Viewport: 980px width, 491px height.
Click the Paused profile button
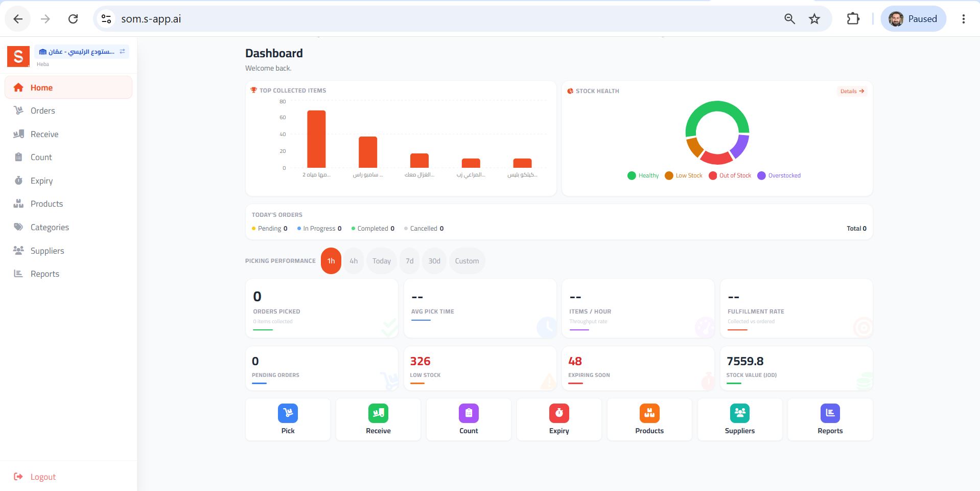coord(913,19)
